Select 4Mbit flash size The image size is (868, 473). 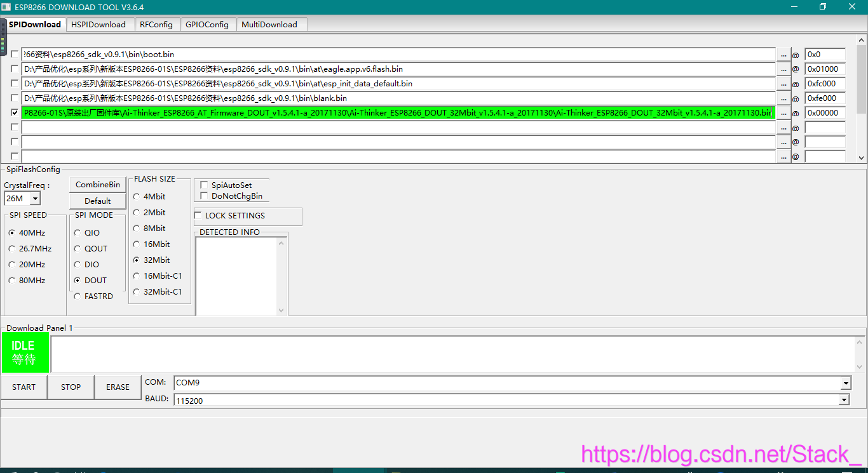tap(137, 197)
